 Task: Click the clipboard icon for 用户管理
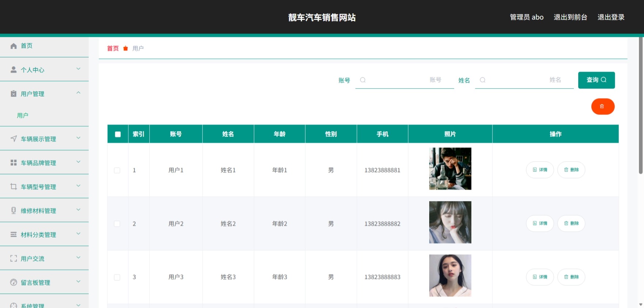[x=14, y=94]
